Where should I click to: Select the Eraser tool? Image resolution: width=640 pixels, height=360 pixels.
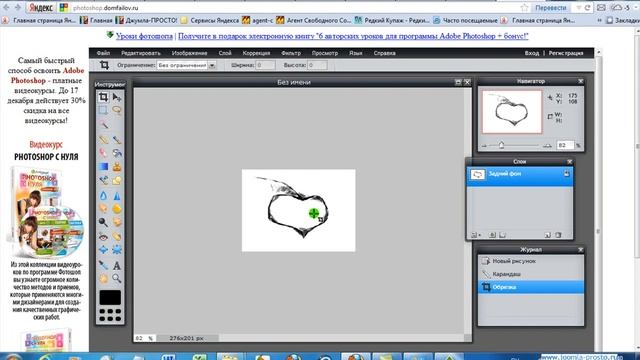click(103, 153)
